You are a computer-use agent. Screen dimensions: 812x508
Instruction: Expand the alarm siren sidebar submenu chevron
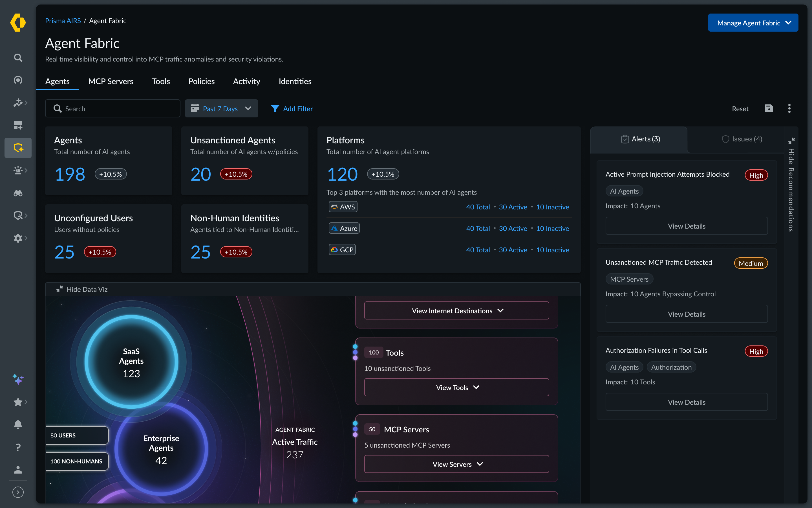pyautogui.click(x=26, y=170)
